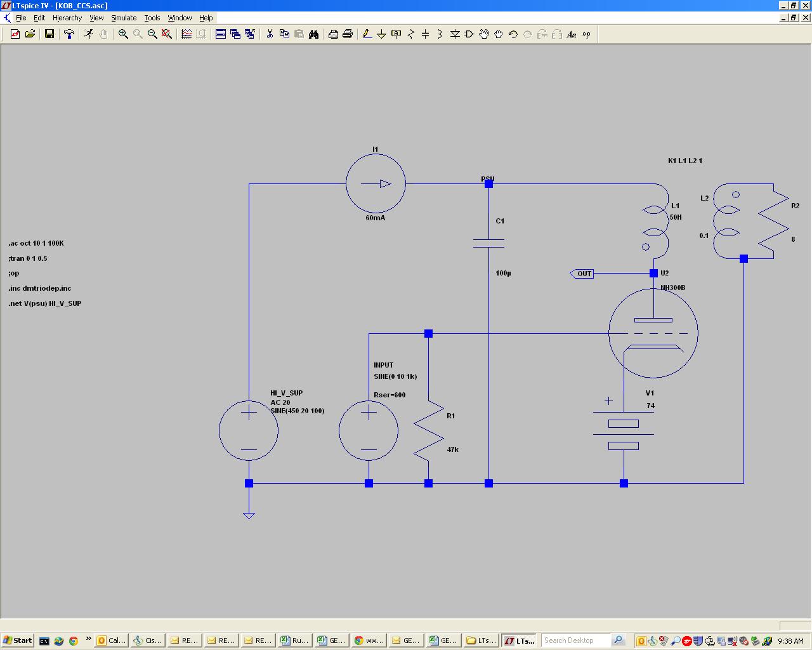Click the 'Rser=600' text

pyautogui.click(x=390, y=395)
